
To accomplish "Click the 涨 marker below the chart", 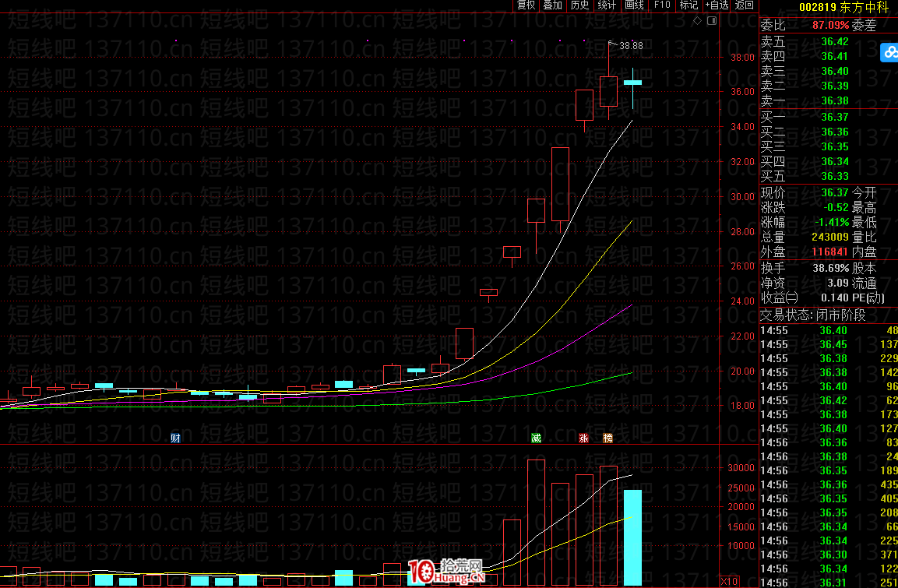I will (583, 438).
